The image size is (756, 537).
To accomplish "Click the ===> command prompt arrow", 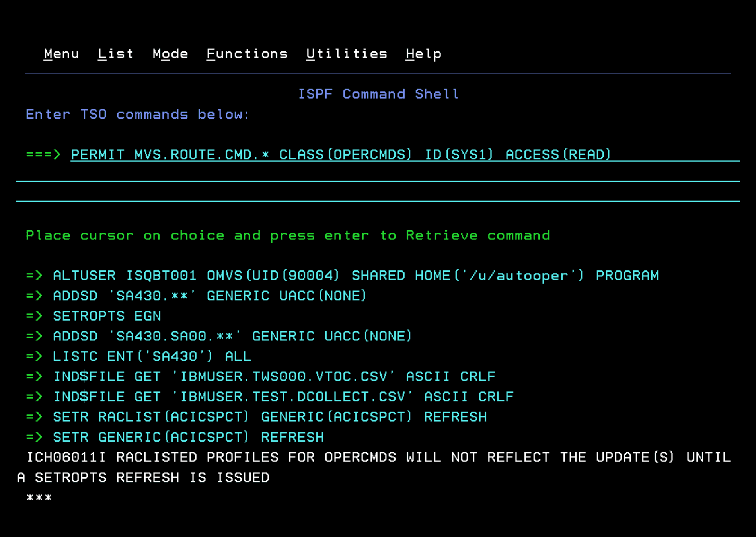I will coord(43,154).
